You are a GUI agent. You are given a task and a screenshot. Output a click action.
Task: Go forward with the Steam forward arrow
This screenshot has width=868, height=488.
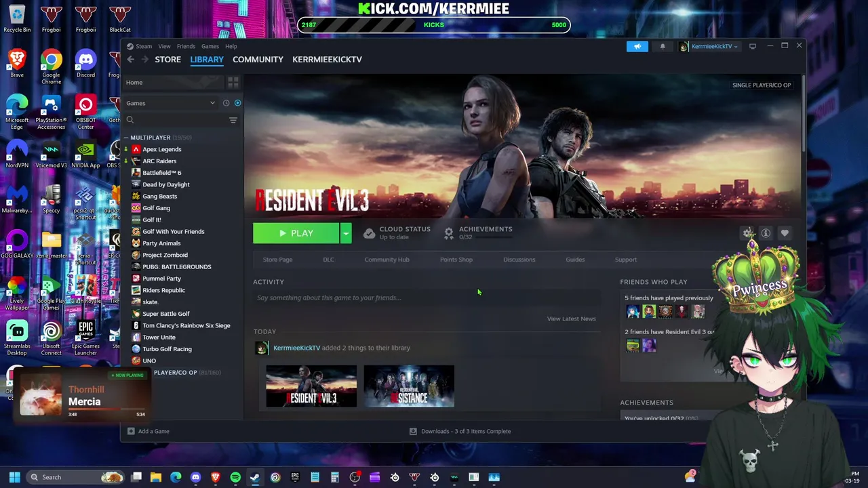pyautogui.click(x=144, y=60)
